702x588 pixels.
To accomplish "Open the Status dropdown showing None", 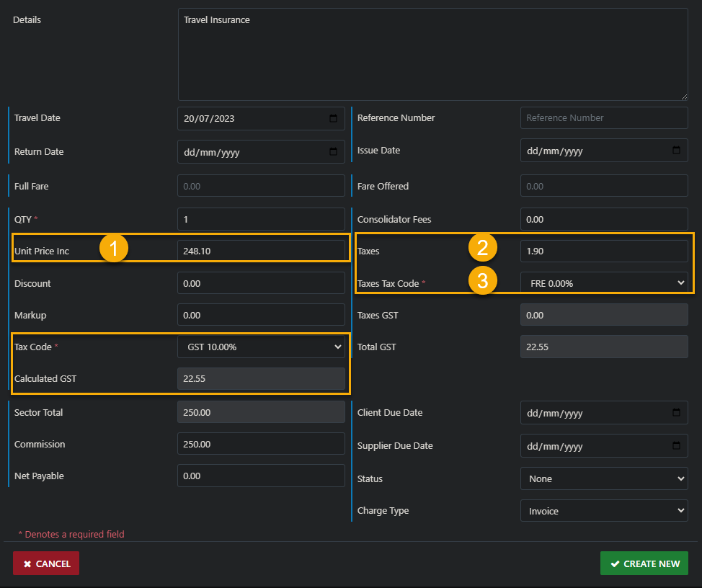I will [604, 478].
